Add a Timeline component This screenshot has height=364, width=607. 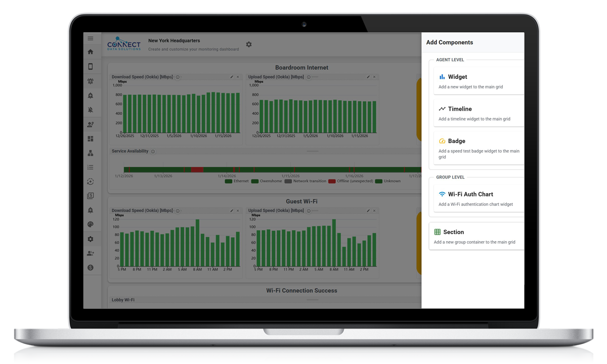click(x=478, y=113)
